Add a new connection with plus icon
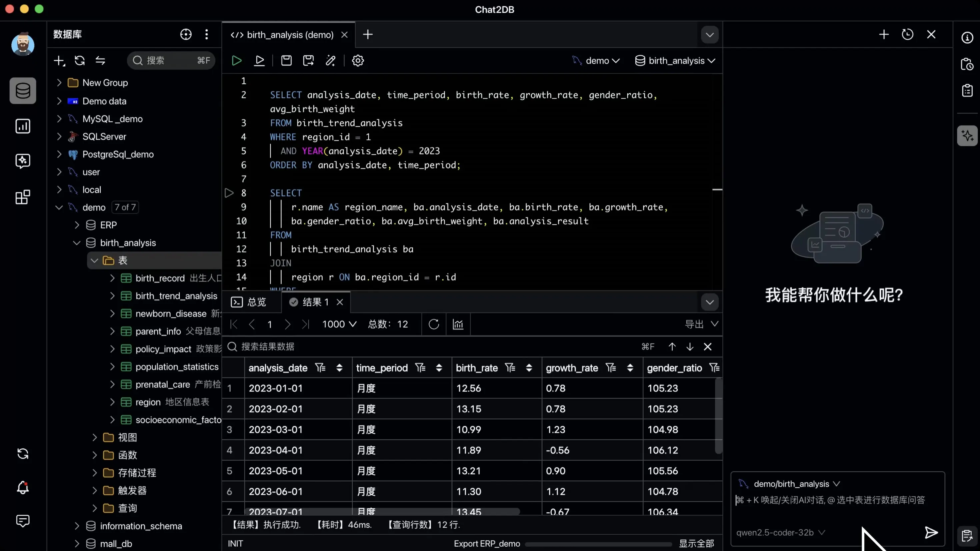This screenshot has width=980, height=551. click(59, 60)
